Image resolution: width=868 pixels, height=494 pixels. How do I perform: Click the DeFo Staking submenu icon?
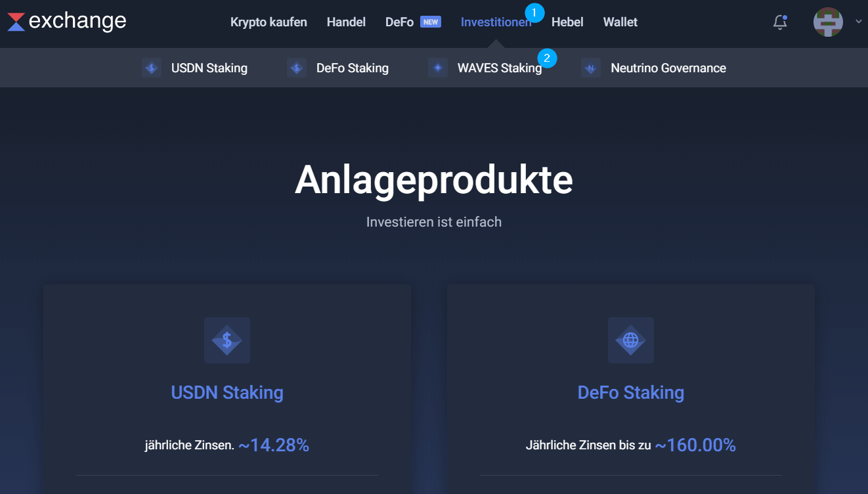pyautogui.click(x=297, y=68)
